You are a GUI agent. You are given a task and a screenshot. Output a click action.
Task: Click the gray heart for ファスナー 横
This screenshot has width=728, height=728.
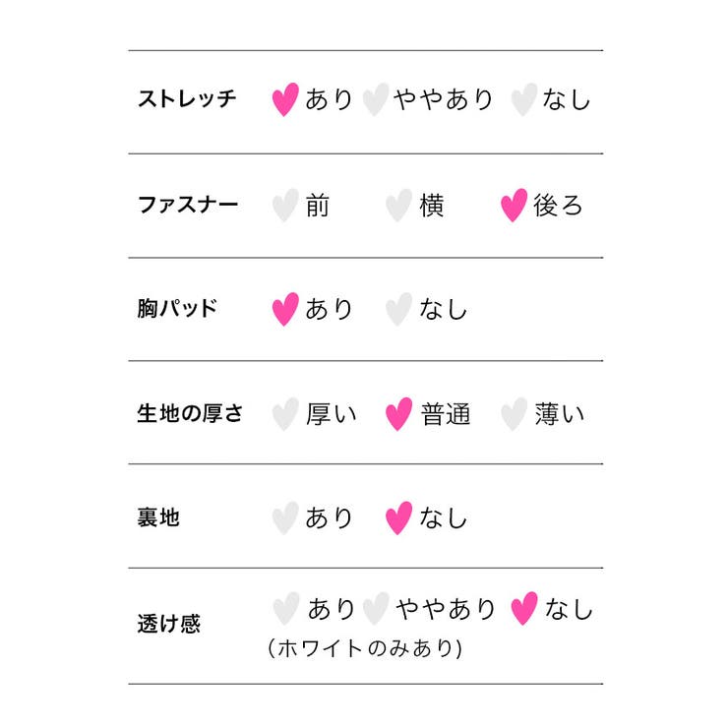click(397, 206)
